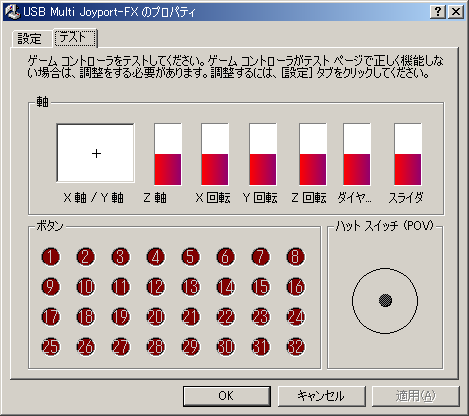This screenshot has height=416, width=469.
Task: Select button indicator number 25
Action: (x=51, y=347)
